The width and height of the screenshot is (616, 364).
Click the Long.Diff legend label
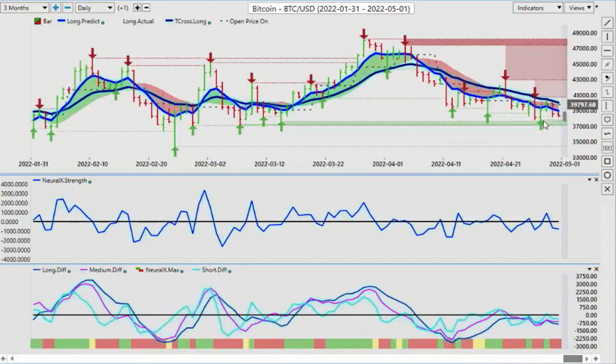pyautogui.click(x=54, y=270)
